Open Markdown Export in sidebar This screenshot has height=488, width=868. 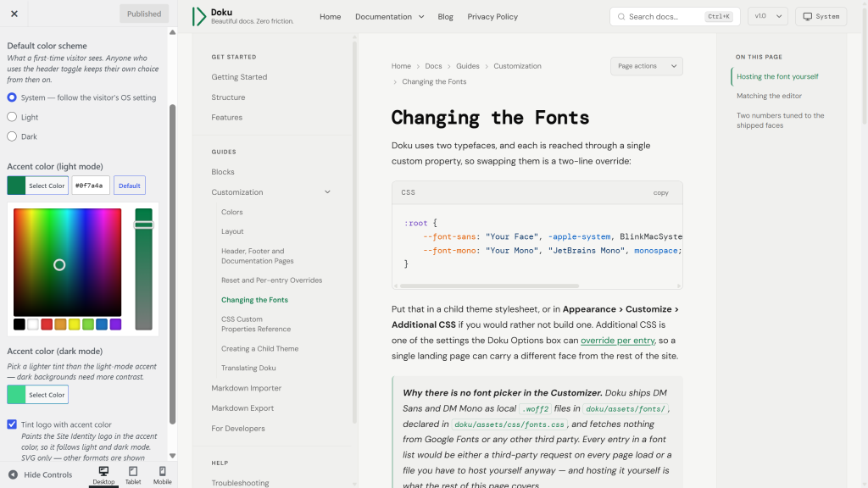point(242,408)
